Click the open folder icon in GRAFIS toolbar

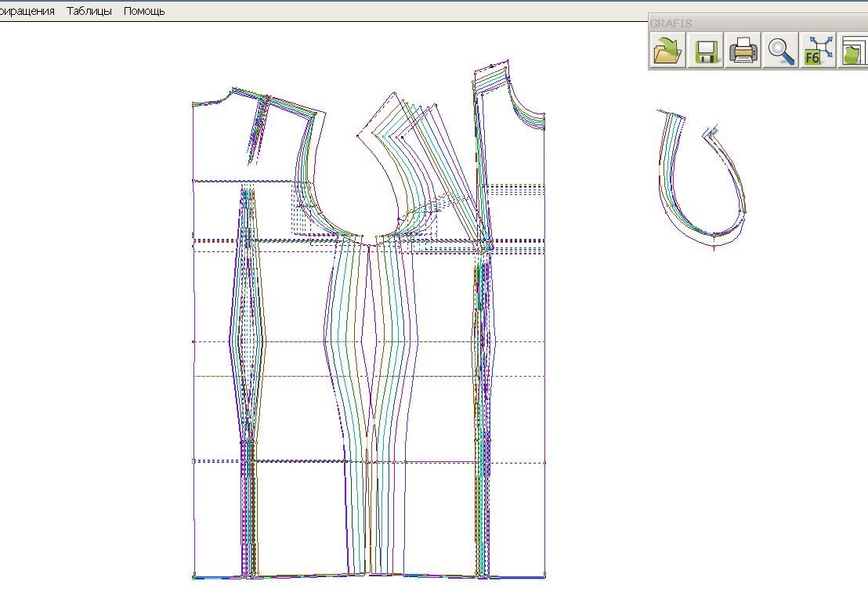667,52
